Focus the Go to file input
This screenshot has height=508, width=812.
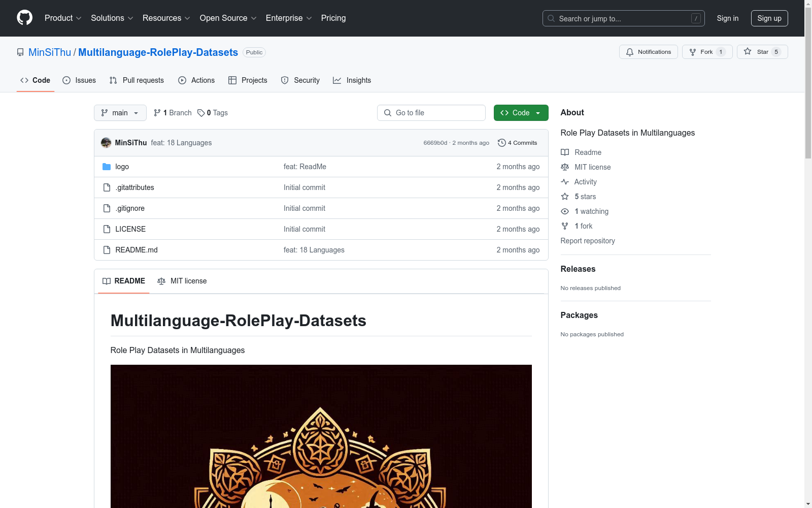tap(431, 113)
